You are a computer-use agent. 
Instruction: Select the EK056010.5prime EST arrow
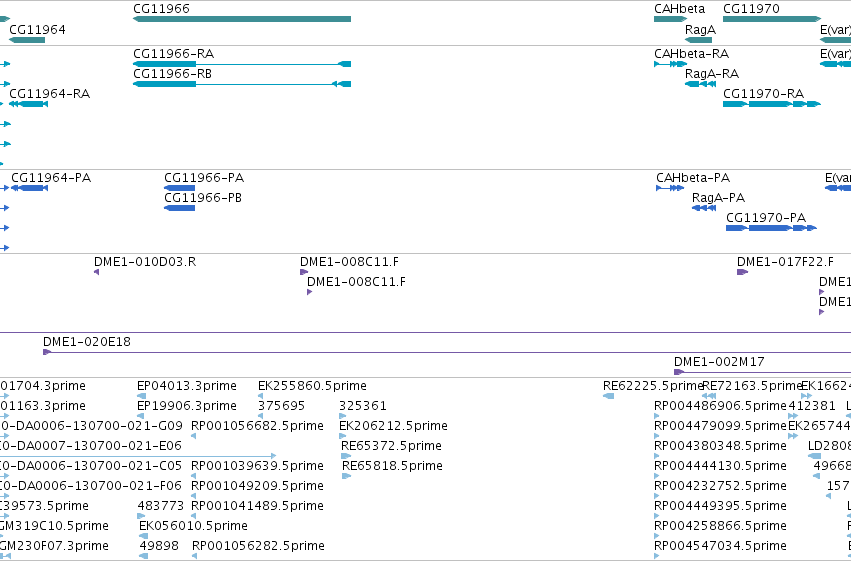pyautogui.click(x=143, y=537)
